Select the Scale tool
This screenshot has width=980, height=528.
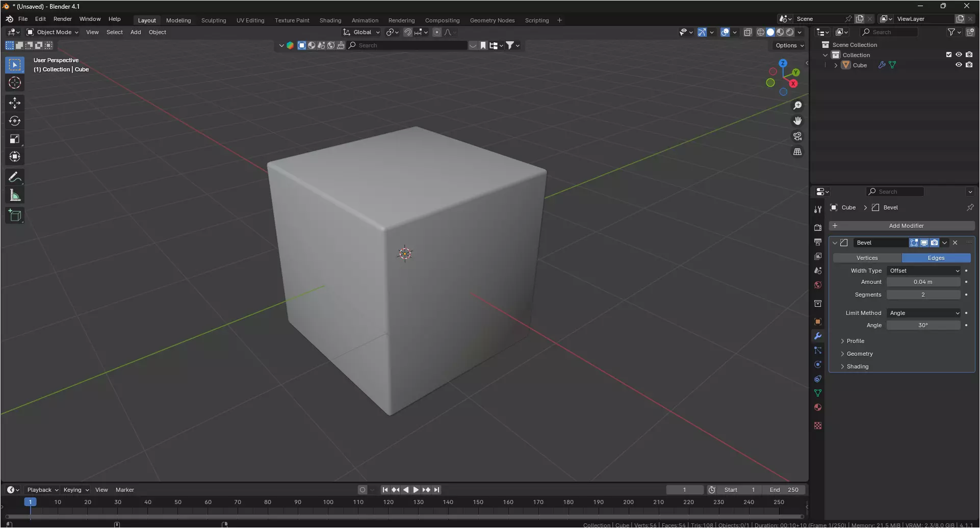[x=15, y=139]
